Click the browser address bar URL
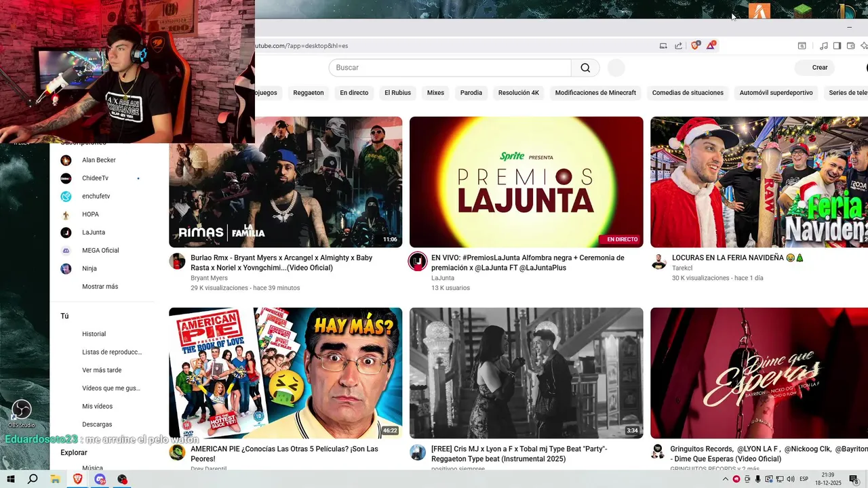Viewport: 868px width, 488px height. click(302, 45)
